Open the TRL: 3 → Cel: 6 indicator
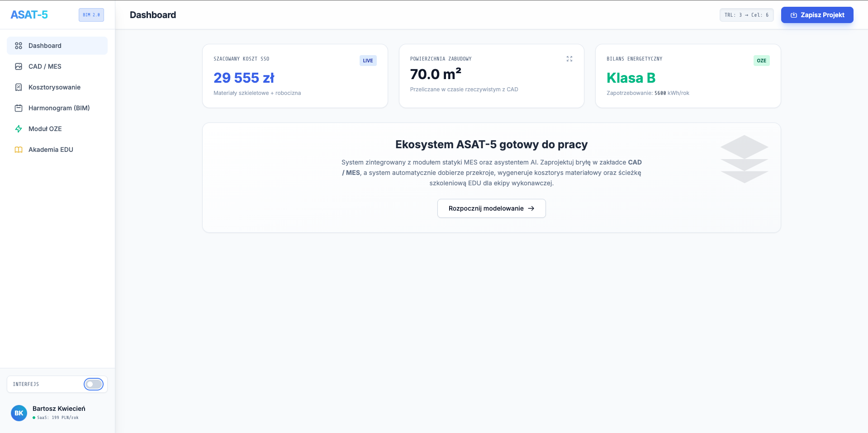The width and height of the screenshot is (868, 433). pyautogui.click(x=746, y=14)
